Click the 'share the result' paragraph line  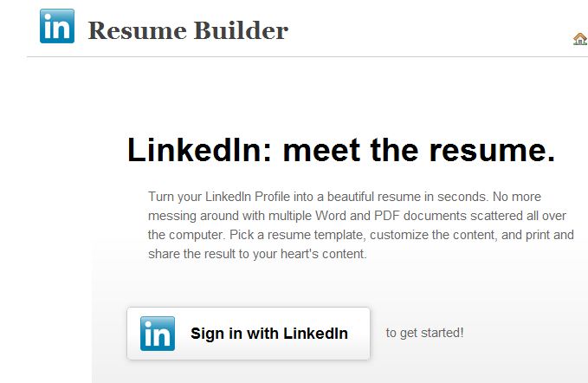(257, 254)
